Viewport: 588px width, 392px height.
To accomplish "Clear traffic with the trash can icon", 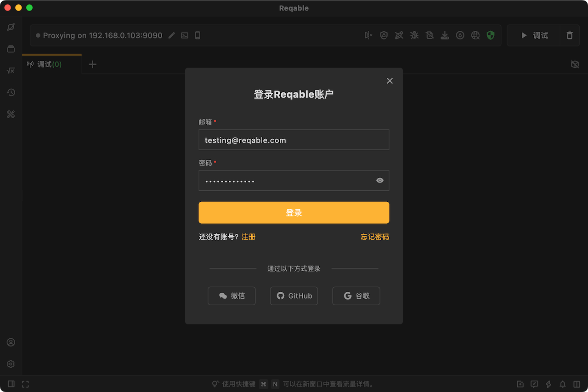I will [570, 35].
